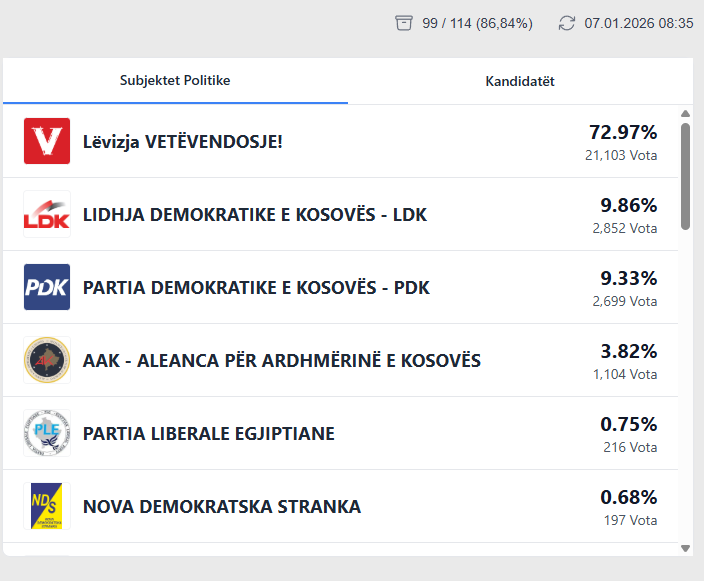This screenshot has height=581, width=704.
Task: Click the LDK party logo
Action: tap(47, 214)
